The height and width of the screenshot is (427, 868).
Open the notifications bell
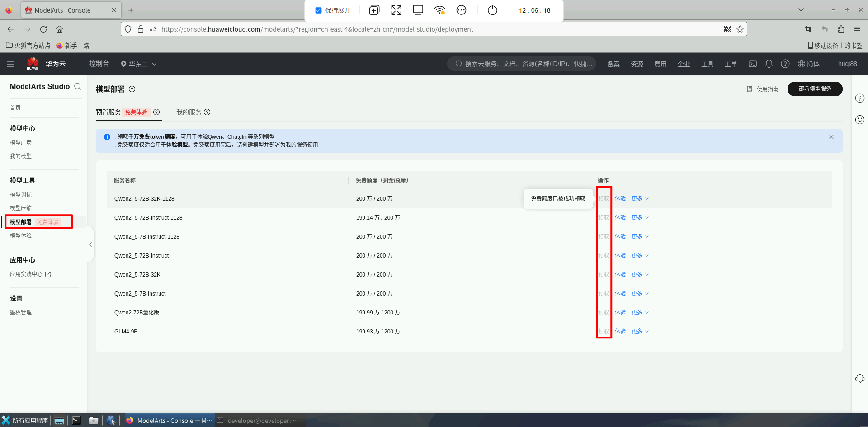pos(769,64)
